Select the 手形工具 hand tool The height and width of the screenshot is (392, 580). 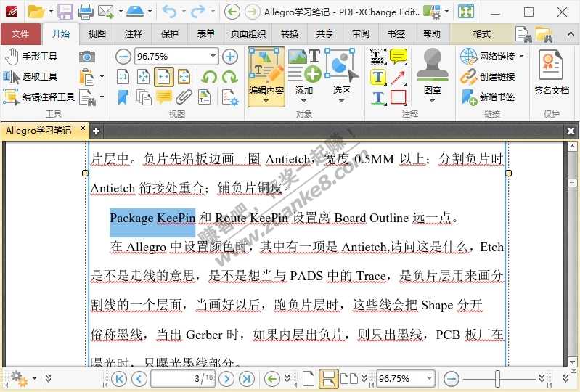32,56
